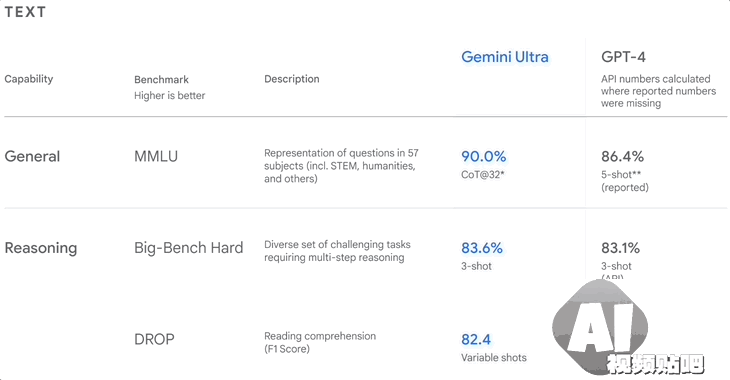Click the Variable shots note
Viewport: 730px width, 380px height.
[x=494, y=358]
